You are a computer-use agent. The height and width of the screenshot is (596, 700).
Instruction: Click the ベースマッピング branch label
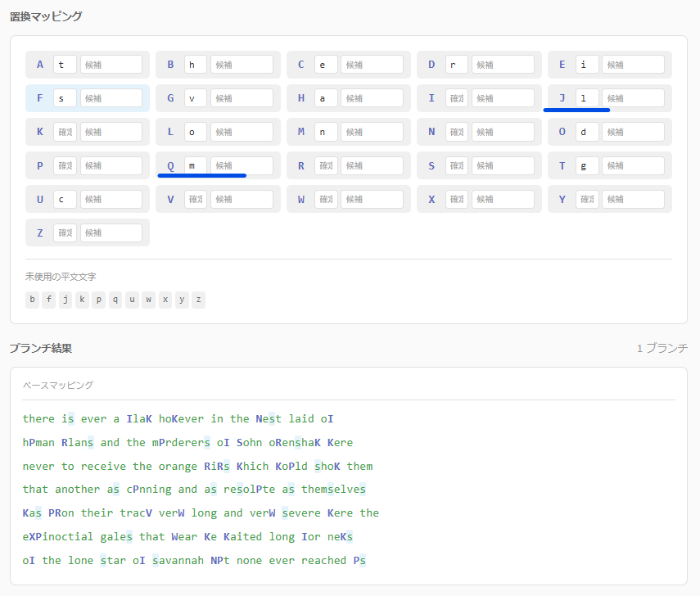click(57, 385)
